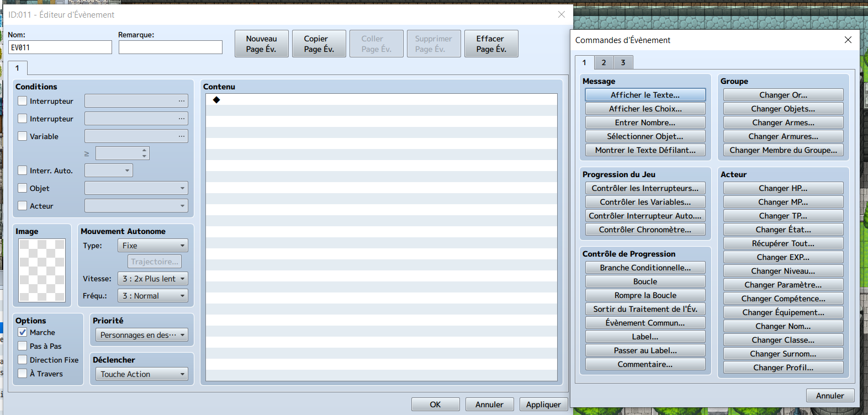Choose Changer Membre du Groupe command

click(784, 150)
